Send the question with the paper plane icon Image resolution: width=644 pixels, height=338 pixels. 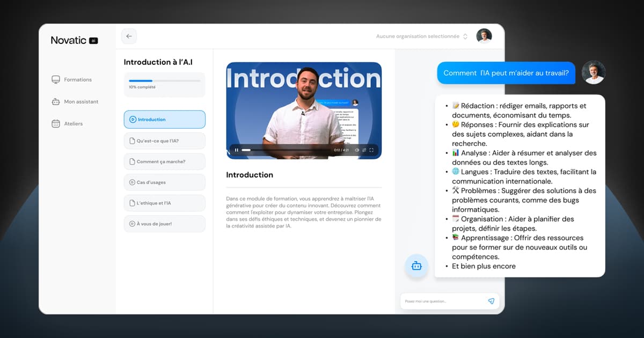[491, 302]
